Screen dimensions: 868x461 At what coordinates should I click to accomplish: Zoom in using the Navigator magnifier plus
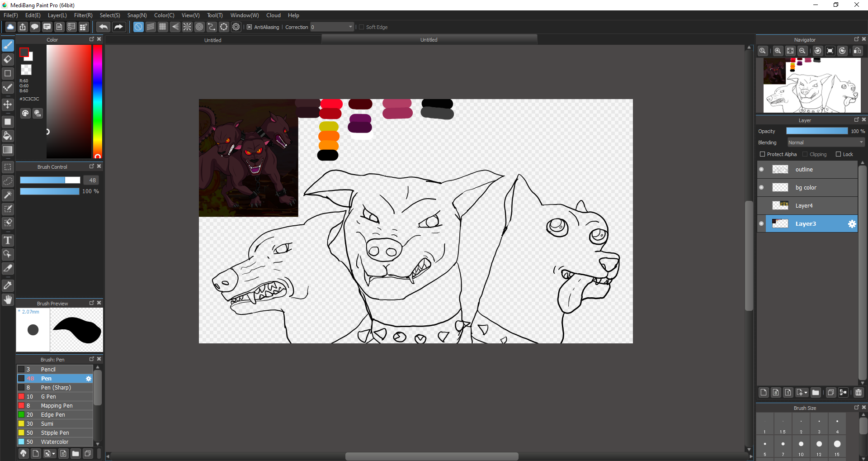(778, 51)
